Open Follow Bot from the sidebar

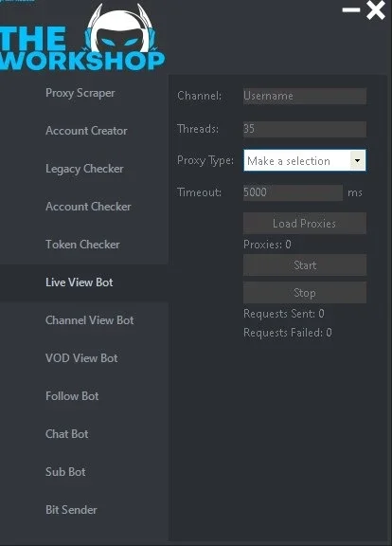[72, 396]
